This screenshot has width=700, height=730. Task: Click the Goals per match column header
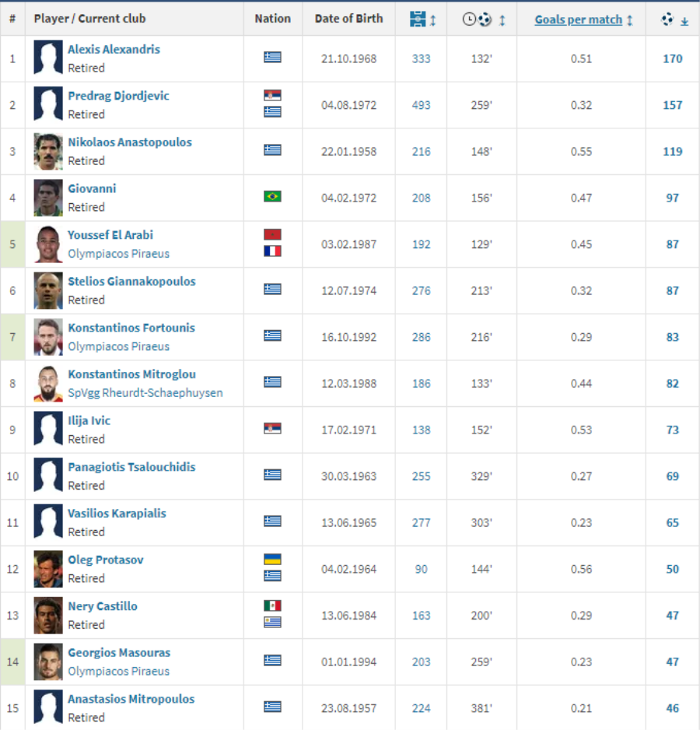[x=578, y=19]
